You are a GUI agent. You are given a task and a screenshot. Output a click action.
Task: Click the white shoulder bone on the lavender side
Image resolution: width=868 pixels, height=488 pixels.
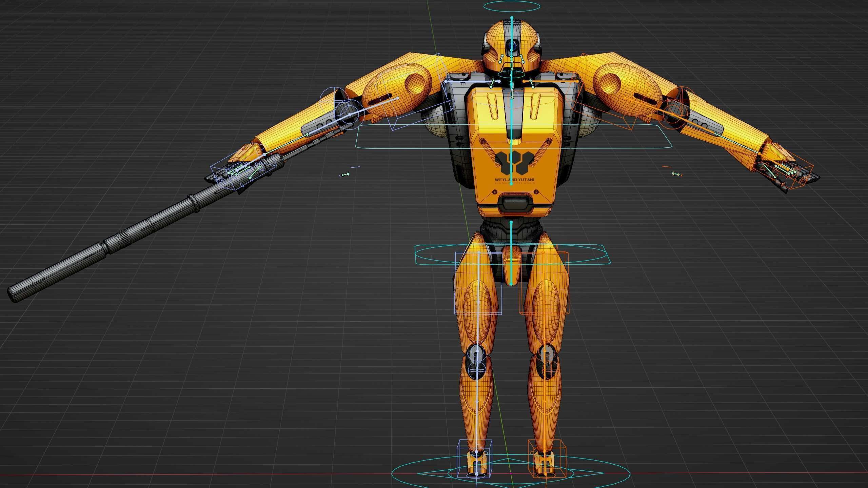coord(472,81)
